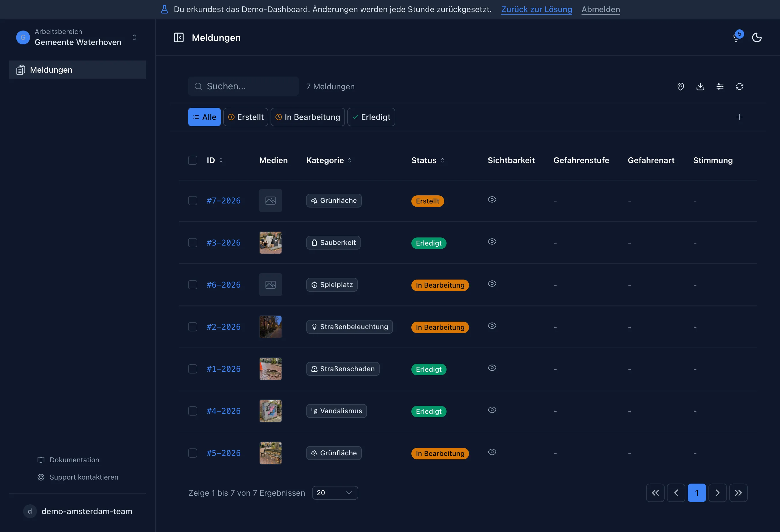Click the download export icon

700,86
